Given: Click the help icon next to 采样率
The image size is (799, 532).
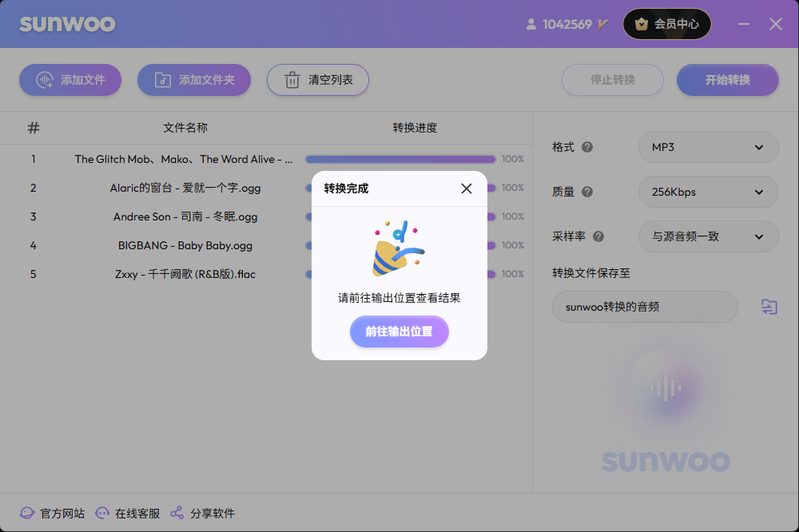Looking at the screenshot, I should (598, 236).
